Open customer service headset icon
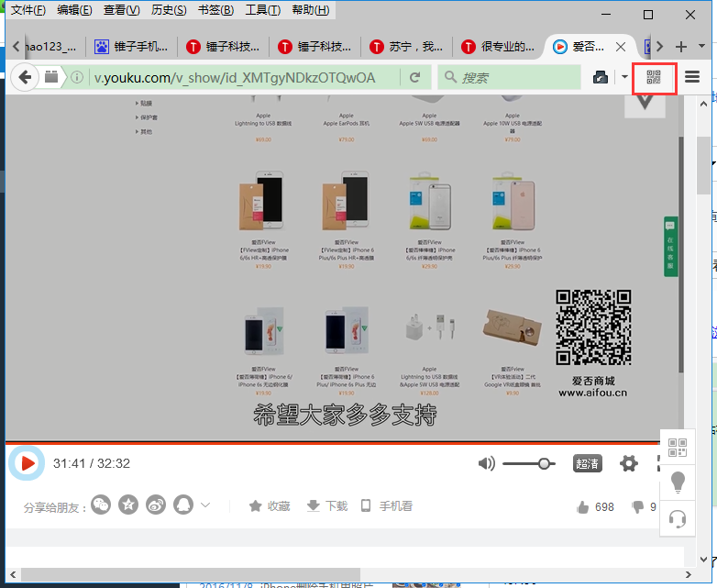The width and height of the screenshot is (717, 588). click(x=678, y=518)
